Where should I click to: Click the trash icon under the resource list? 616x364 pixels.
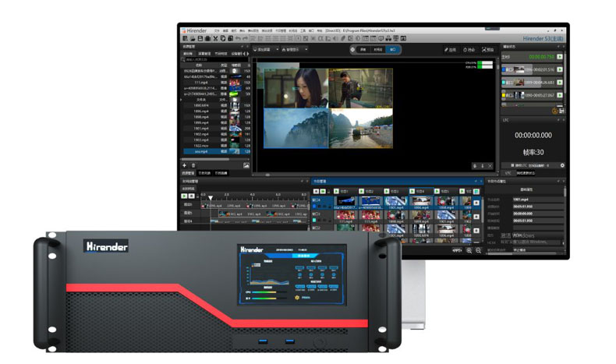(193, 165)
